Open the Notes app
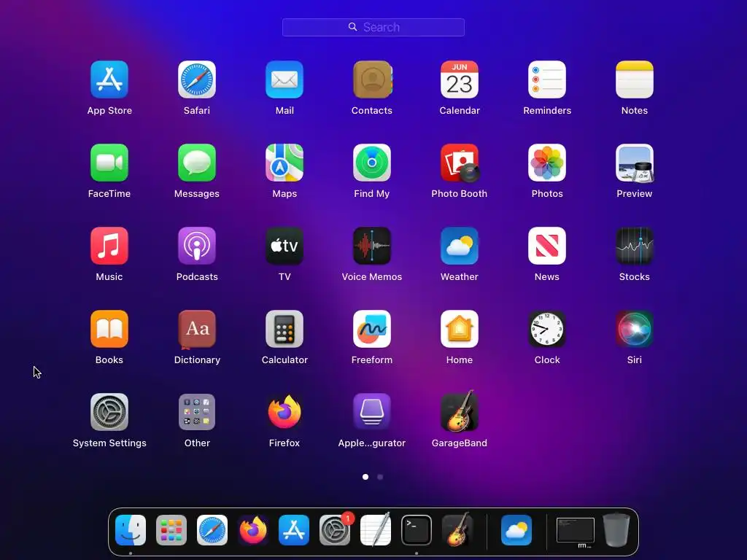This screenshot has height=560, width=747. click(x=635, y=79)
